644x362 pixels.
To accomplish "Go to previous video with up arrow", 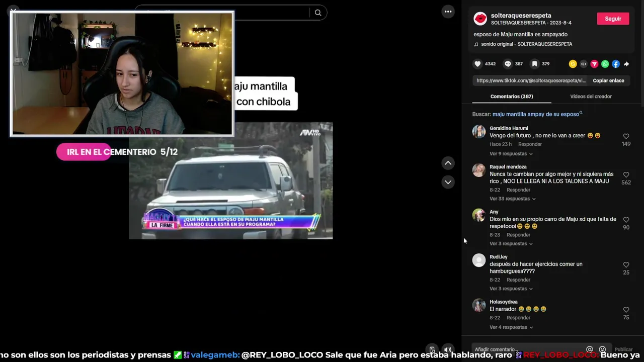I will click(448, 163).
